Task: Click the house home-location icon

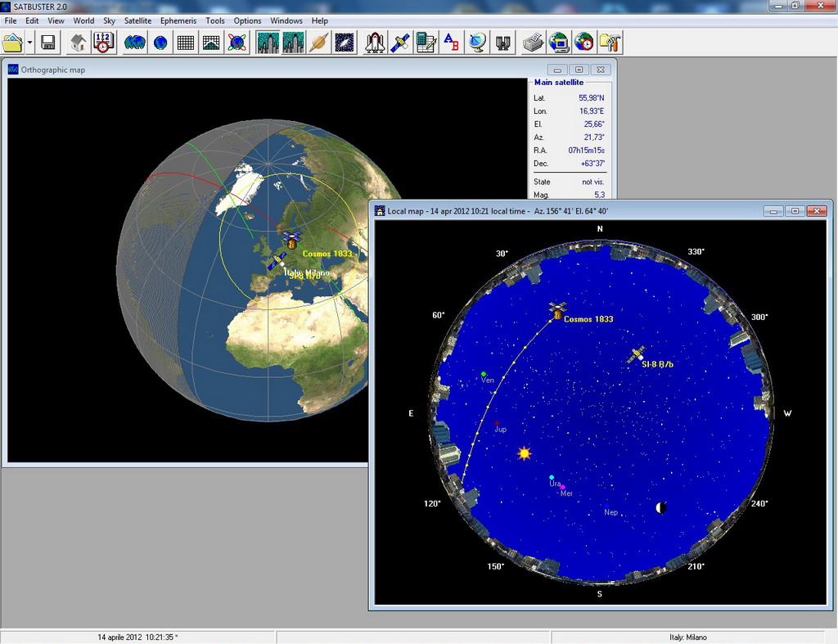Action: [x=78, y=43]
